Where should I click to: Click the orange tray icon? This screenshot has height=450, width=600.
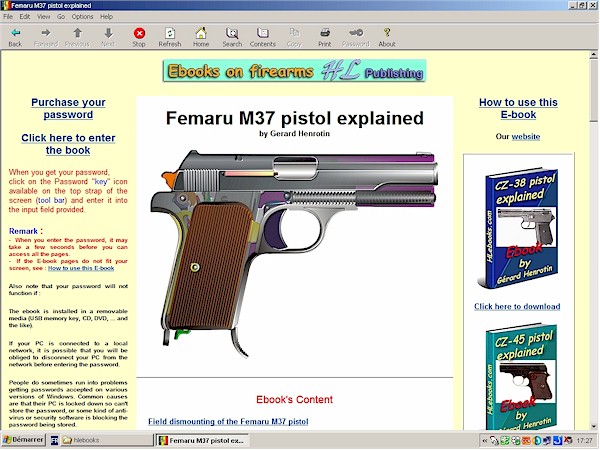pos(527,441)
